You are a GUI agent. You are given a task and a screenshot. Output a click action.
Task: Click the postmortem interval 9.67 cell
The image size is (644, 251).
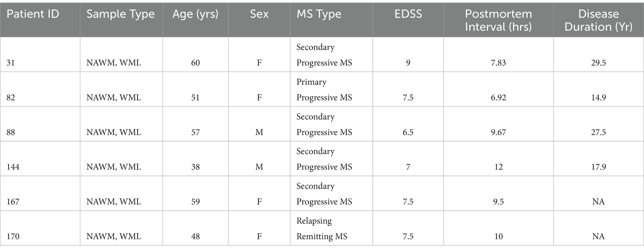[x=498, y=124]
